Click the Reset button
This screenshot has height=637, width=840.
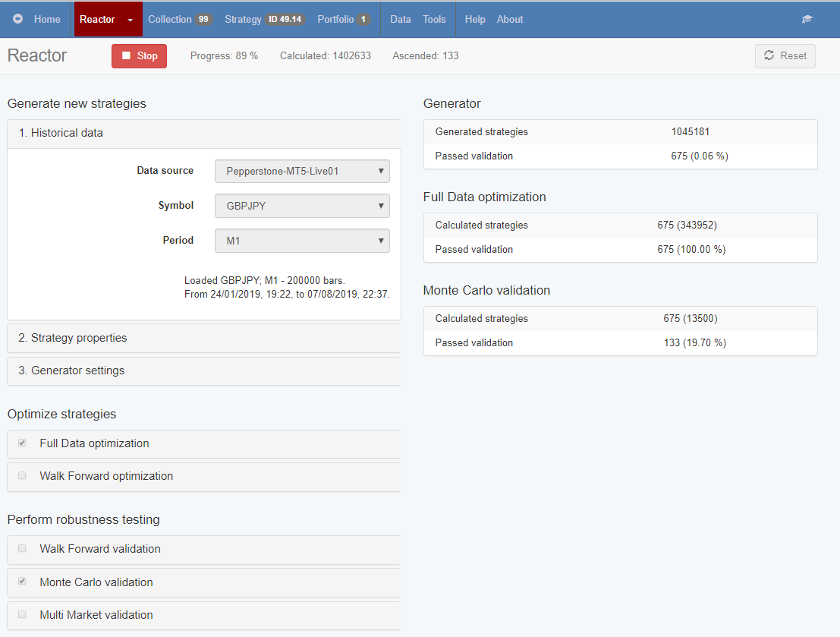785,55
